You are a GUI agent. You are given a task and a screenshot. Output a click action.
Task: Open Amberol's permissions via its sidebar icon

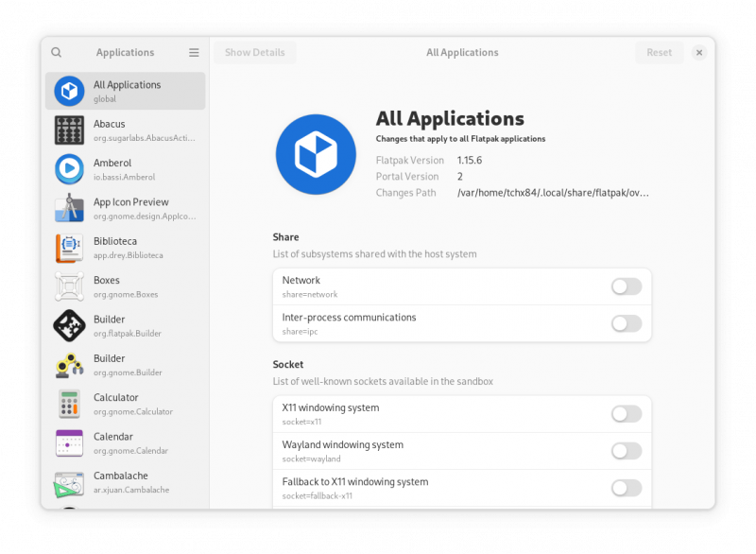click(69, 168)
